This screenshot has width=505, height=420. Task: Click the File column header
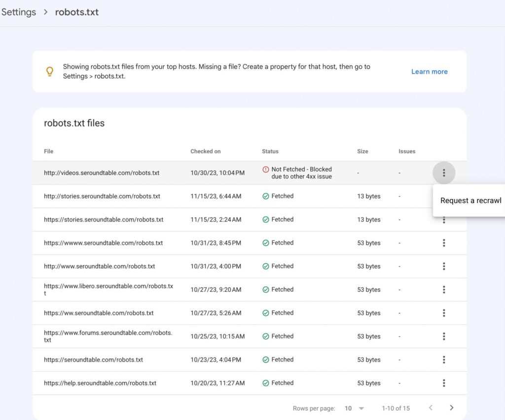click(x=49, y=151)
